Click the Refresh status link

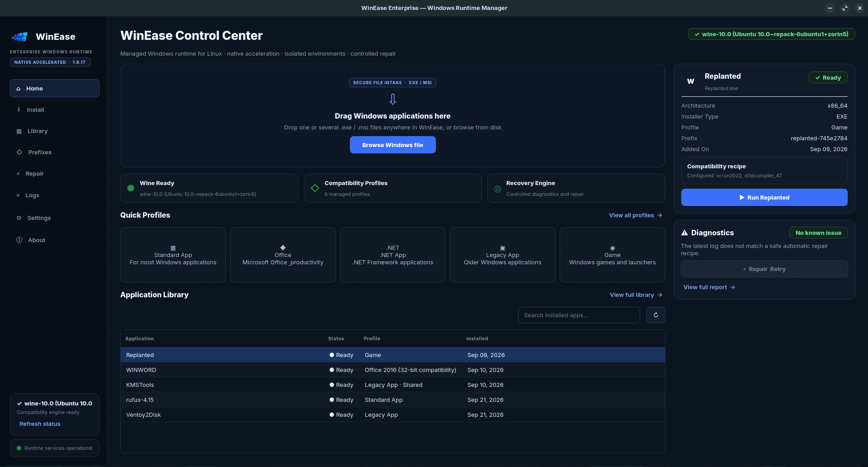40,424
